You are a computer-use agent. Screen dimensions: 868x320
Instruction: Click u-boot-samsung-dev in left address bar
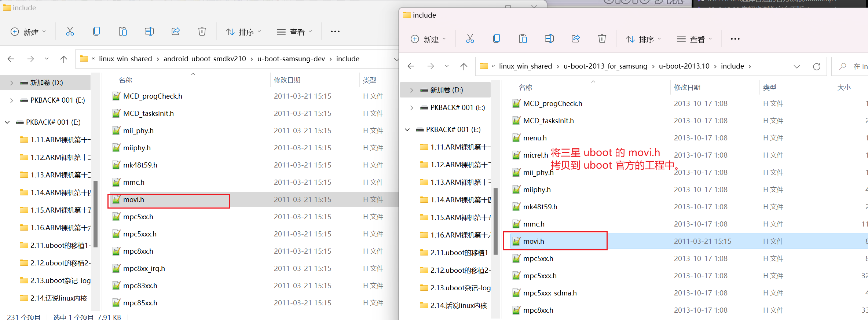[x=291, y=59]
